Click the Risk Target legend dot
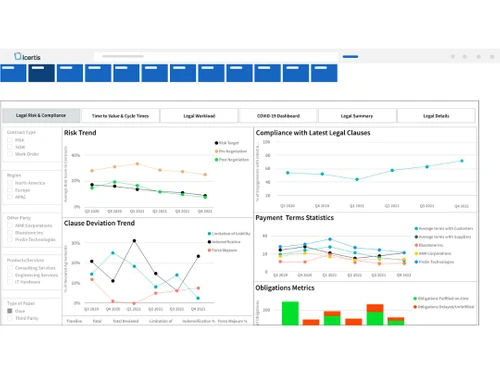 tap(216, 143)
